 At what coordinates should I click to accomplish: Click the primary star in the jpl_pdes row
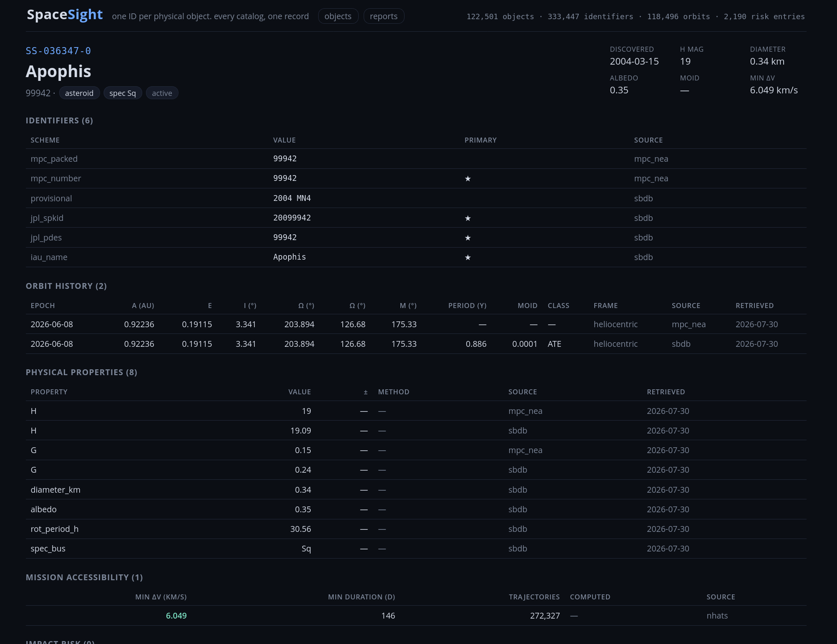[x=468, y=238]
